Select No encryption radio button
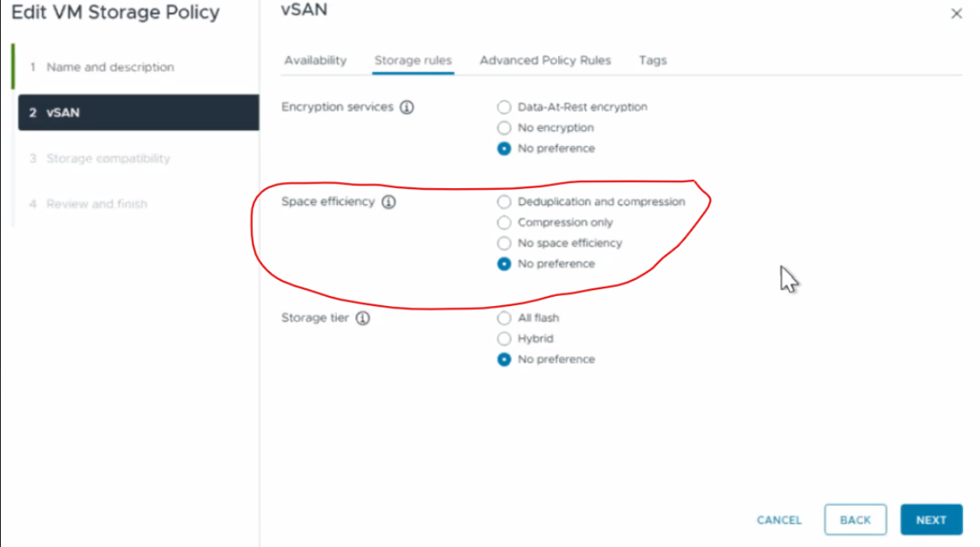 click(x=504, y=128)
